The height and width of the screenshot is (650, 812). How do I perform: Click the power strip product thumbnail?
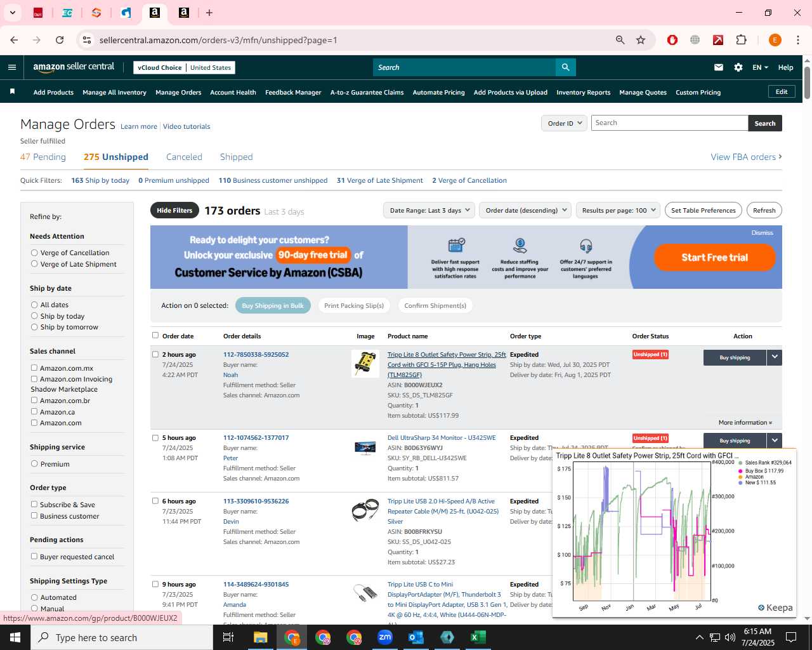365,364
